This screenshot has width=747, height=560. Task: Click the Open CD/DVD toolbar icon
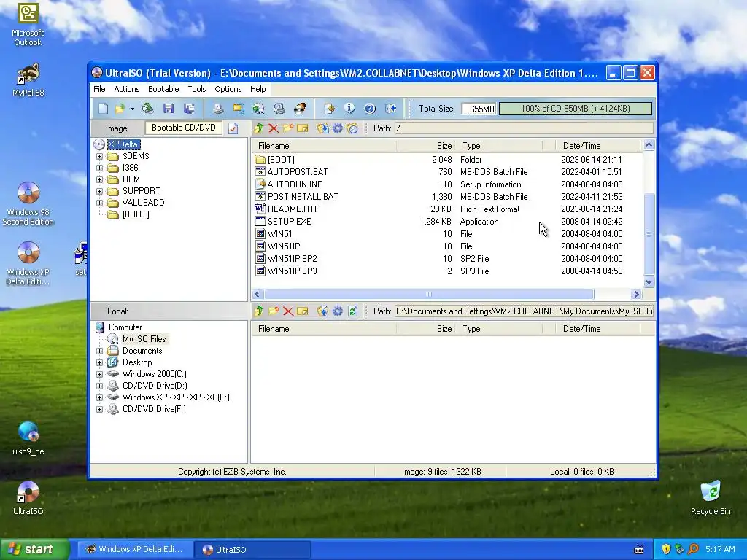[x=147, y=109]
